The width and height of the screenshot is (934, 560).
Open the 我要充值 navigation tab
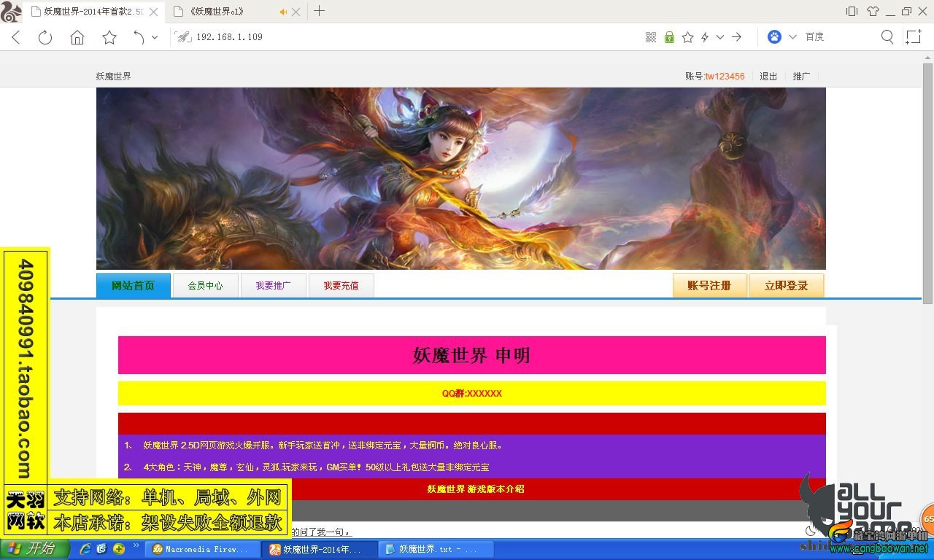[341, 286]
